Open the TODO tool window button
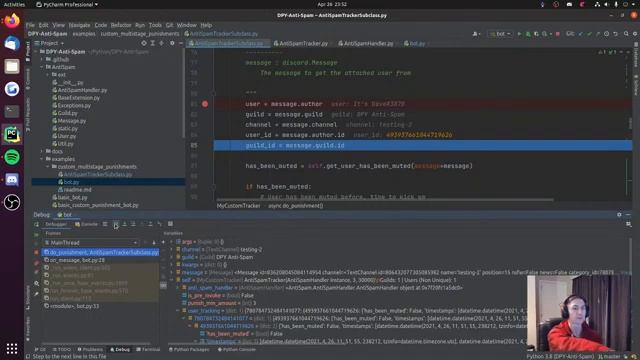 (62, 349)
